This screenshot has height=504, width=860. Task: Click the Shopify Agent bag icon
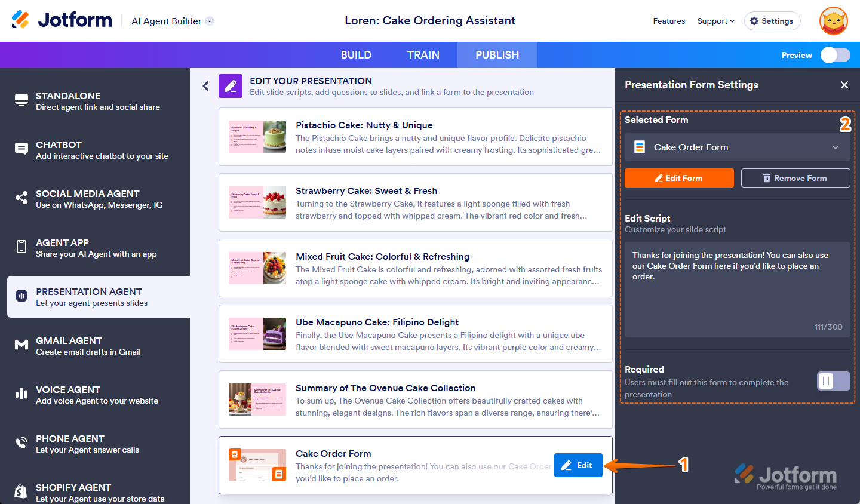click(x=21, y=491)
